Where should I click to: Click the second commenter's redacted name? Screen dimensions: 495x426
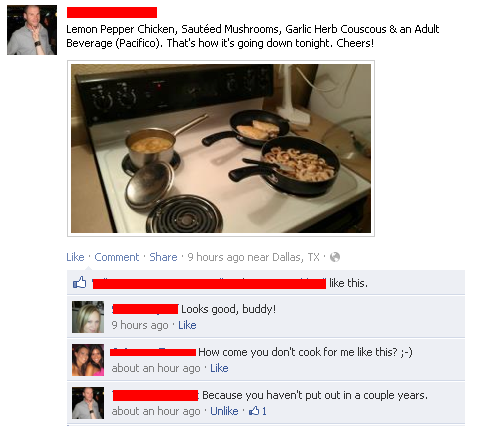153,352
